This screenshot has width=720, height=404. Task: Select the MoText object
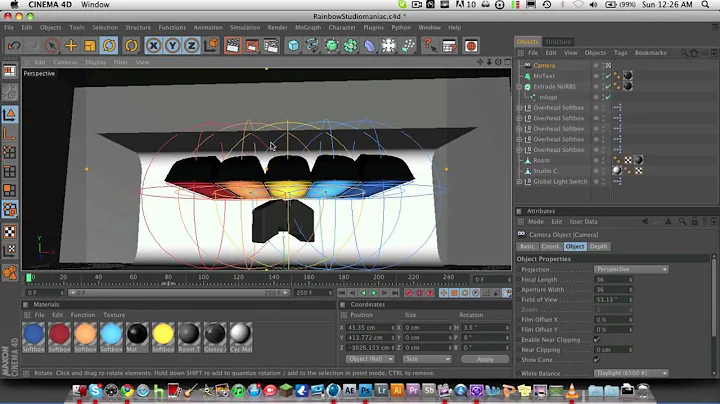coord(544,76)
